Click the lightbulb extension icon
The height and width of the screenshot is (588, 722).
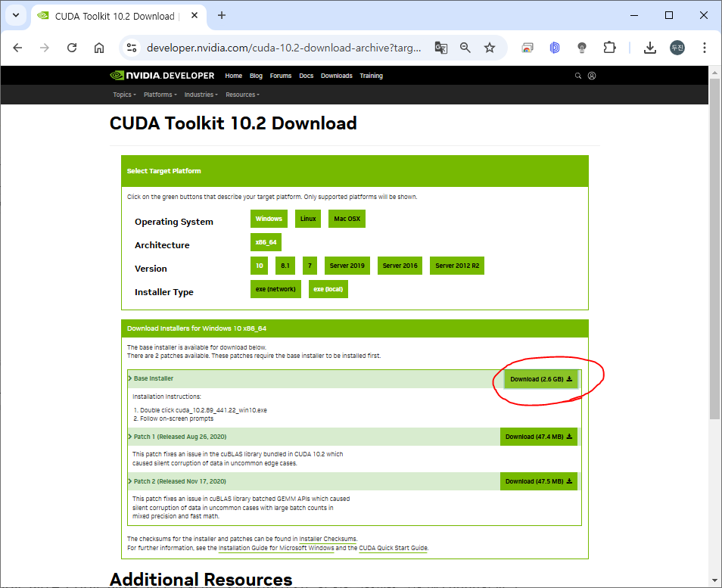tap(582, 48)
